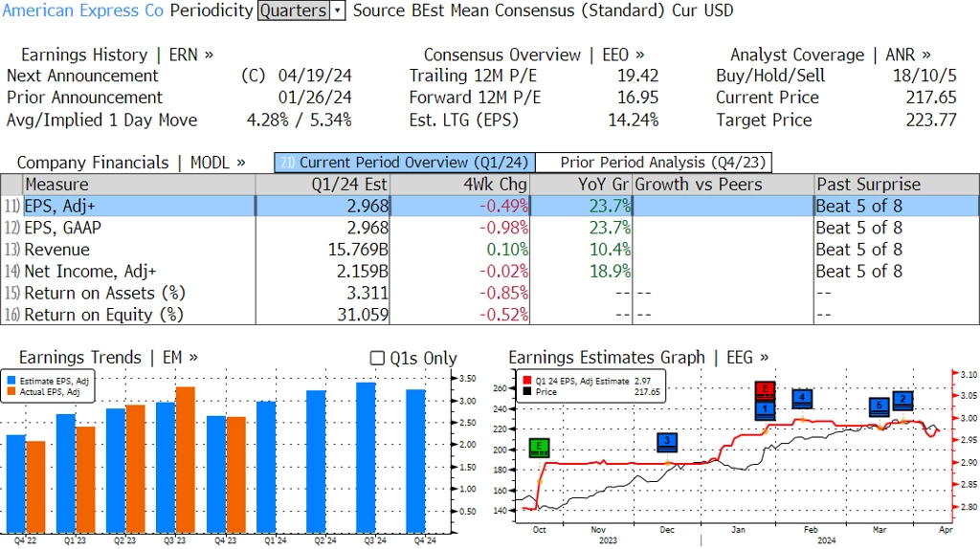Click the Forward 12M P/E value 16.95

pyautogui.click(x=638, y=99)
